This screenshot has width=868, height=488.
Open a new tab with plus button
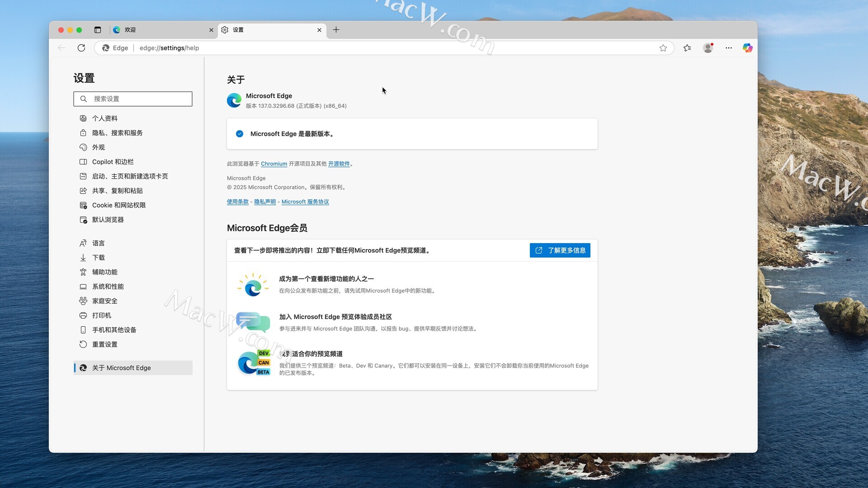pyautogui.click(x=336, y=30)
